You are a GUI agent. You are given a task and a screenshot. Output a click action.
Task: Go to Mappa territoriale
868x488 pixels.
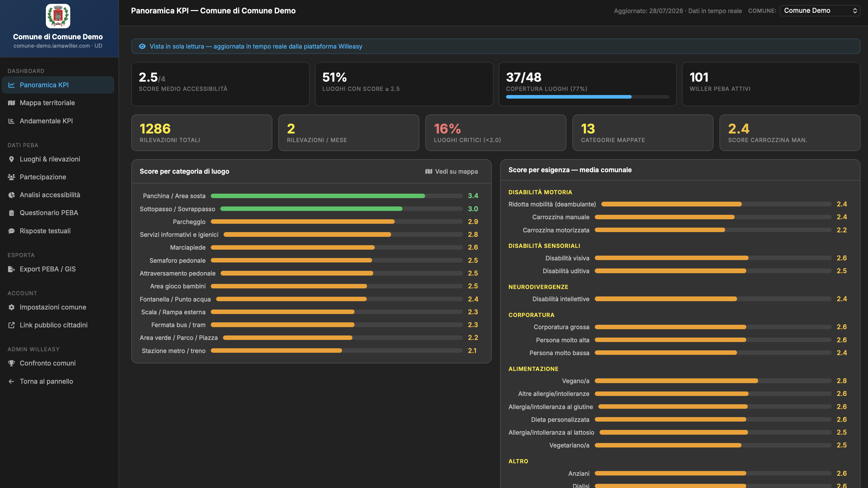coord(58,103)
